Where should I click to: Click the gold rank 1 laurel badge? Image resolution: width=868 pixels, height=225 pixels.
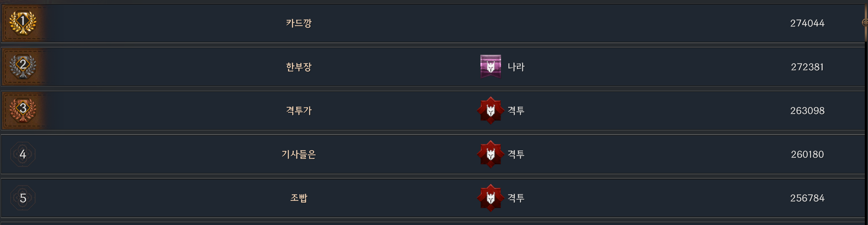click(x=23, y=23)
